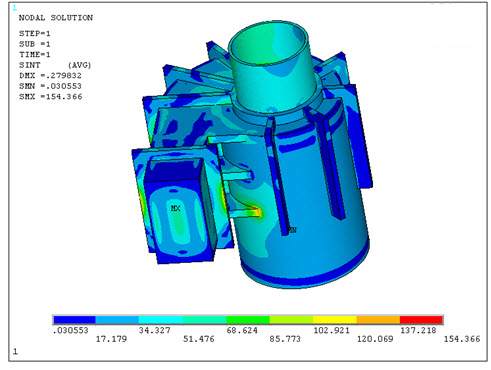Select the orange legend color segment

tap(378, 320)
